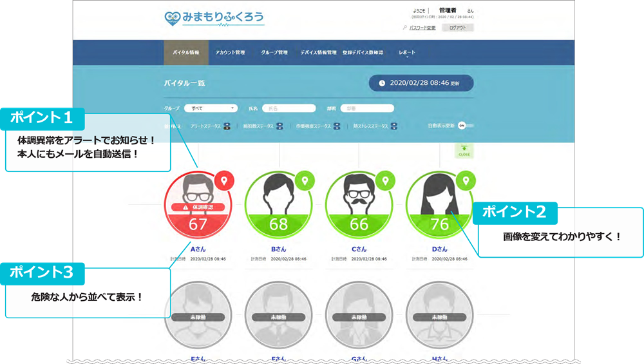Open Fさん's grey inactive avatar

278,315
